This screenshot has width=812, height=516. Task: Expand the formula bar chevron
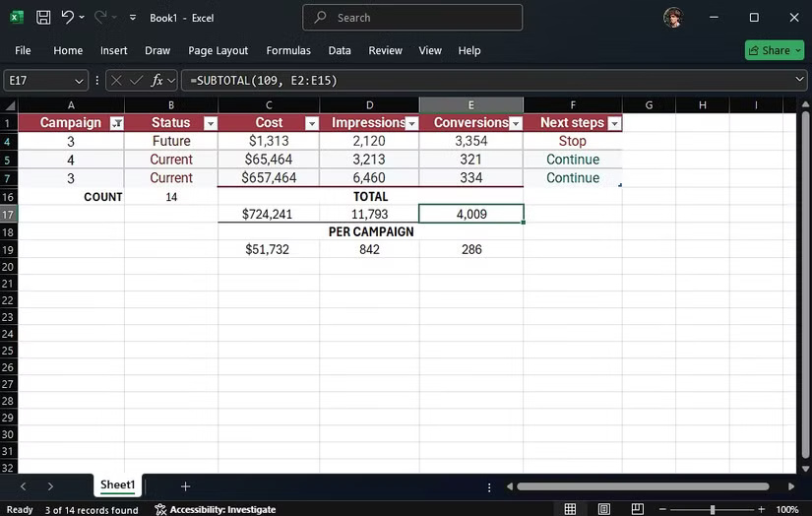tap(799, 79)
